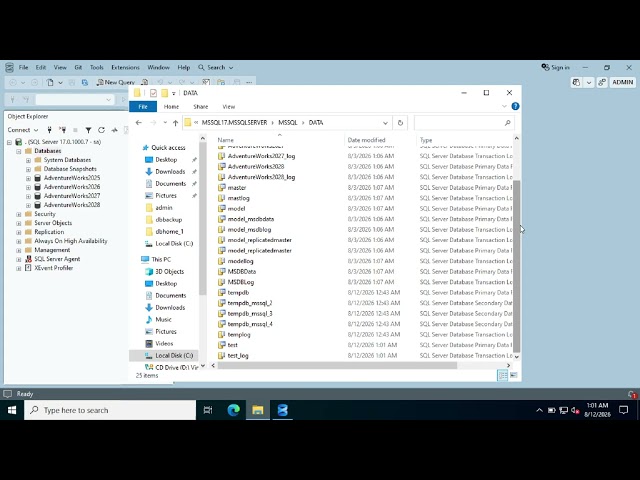Viewport: 640px width, 480px height.
Task: Open the Share ribbon tab in Explorer
Action: [x=200, y=107]
